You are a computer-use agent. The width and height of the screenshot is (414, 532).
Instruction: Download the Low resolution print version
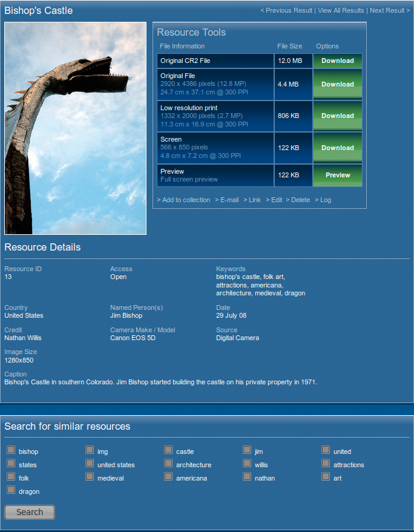click(x=337, y=116)
